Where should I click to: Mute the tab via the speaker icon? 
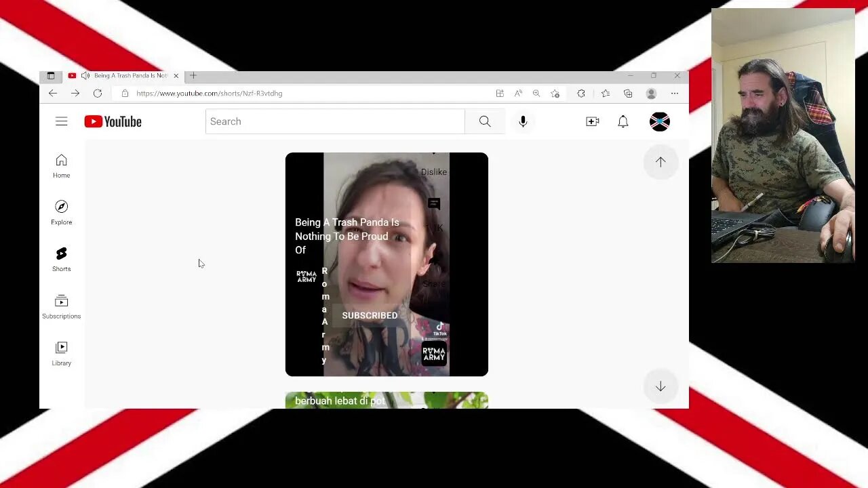point(85,76)
